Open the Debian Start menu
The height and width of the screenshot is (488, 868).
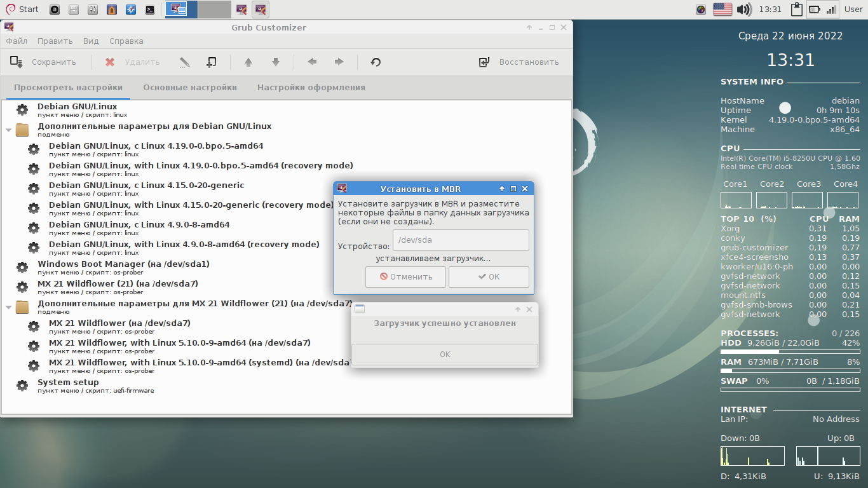(22, 9)
